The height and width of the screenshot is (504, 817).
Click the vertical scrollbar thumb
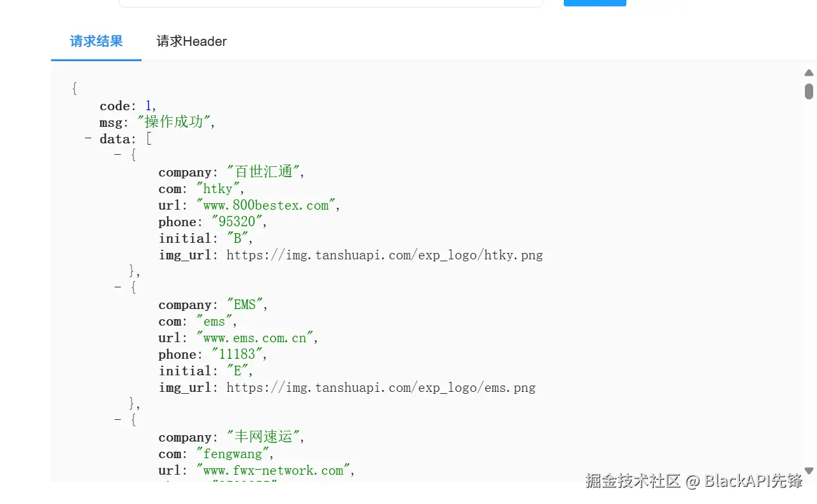(x=809, y=91)
